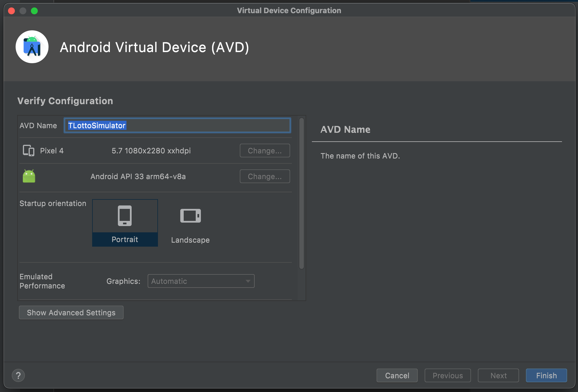The height and width of the screenshot is (392, 578).
Task: Click the Graphics dropdown arrow
Action: tap(248, 281)
